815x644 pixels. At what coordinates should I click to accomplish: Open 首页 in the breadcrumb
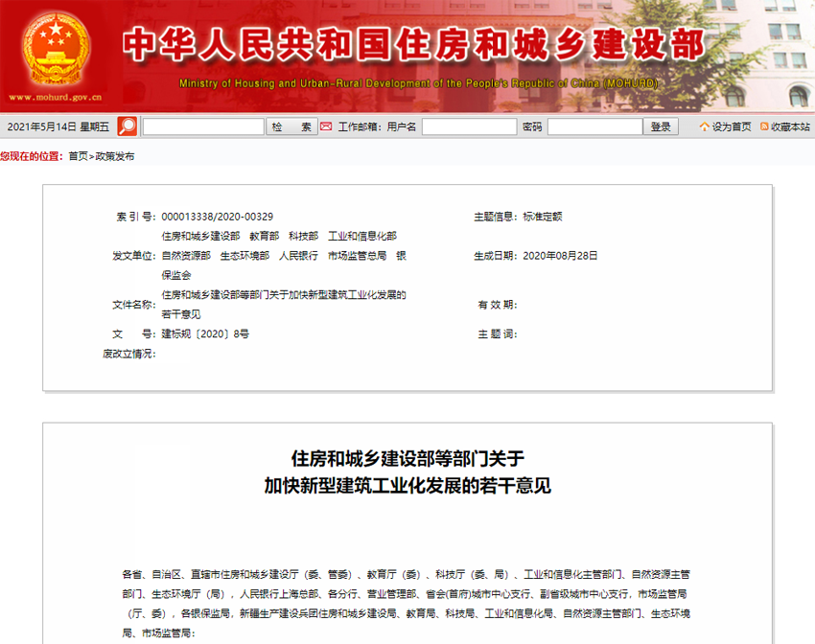[x=78, y=156]
